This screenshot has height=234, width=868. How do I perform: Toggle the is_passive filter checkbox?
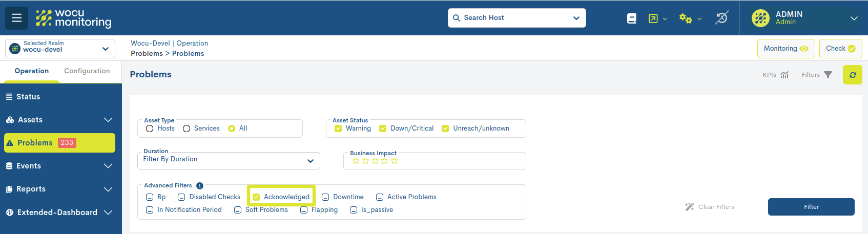click(354, 210)
